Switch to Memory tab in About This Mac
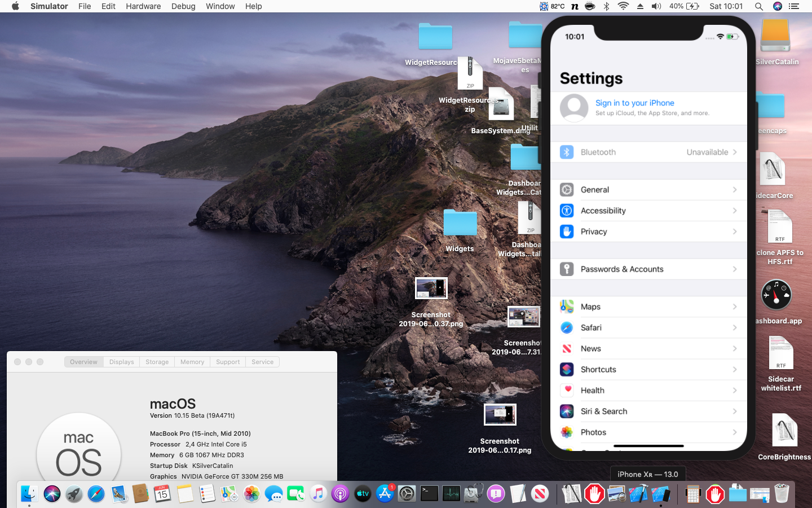The width and height of the screenshot is (812, 508). pos(192,362)
